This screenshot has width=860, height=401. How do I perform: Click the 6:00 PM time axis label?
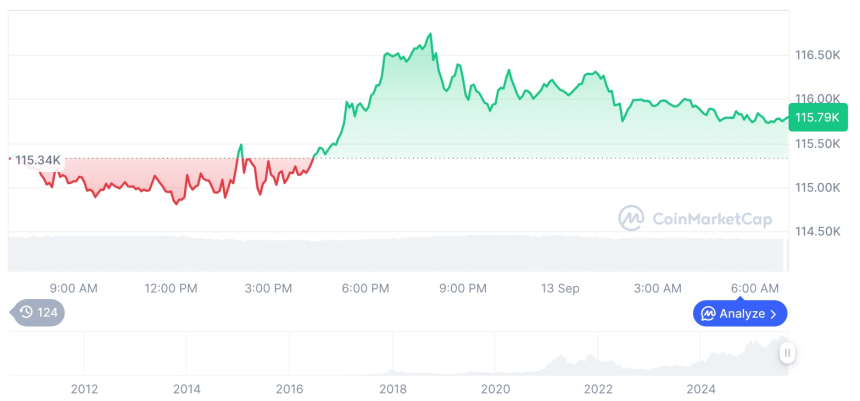coord(366,288)
